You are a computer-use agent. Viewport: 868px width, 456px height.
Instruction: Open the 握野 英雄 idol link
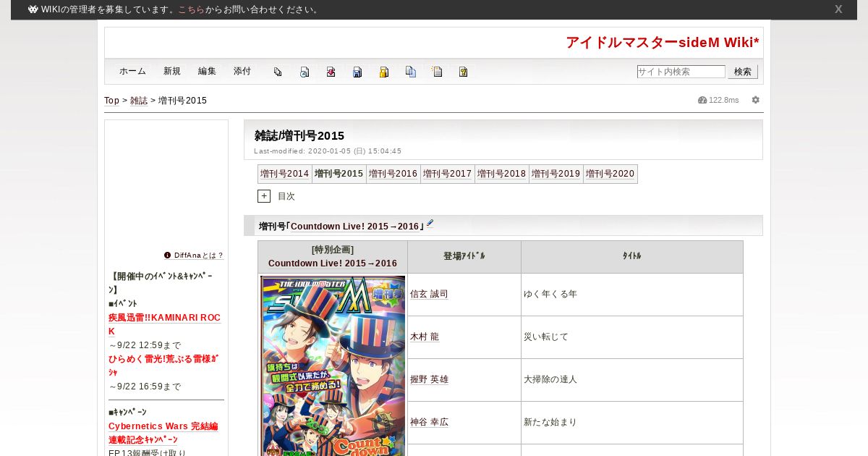click(429, 379)
